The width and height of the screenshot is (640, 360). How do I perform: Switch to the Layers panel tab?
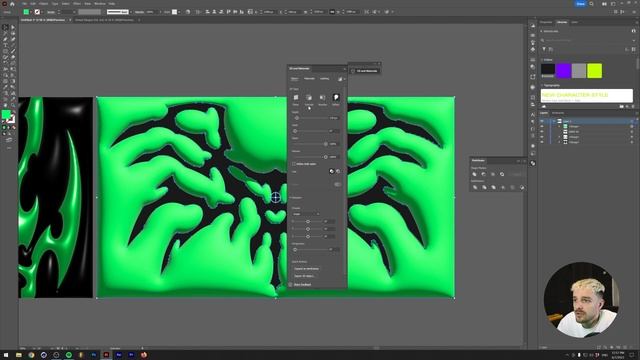point(544,113)
